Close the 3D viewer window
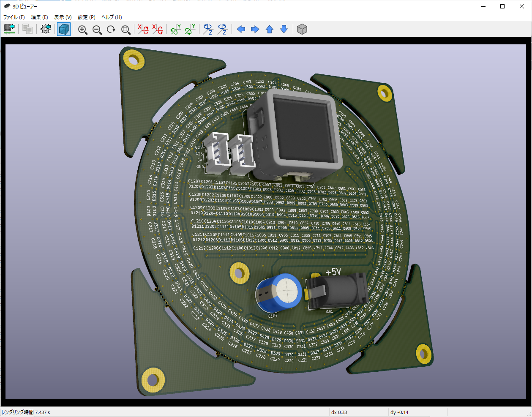 pos(522,6)
